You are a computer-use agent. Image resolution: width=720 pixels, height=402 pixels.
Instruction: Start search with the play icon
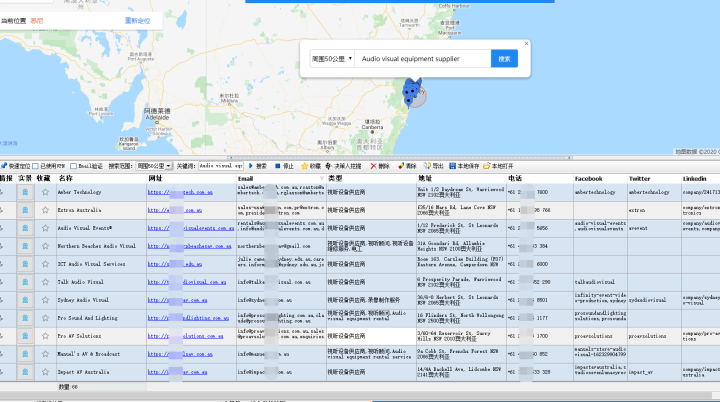click(251, 166)
